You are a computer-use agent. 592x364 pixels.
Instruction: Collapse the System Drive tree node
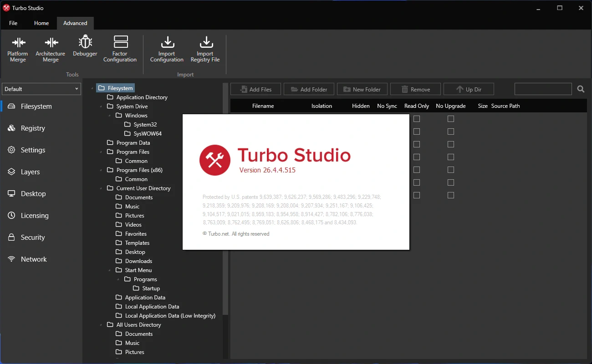coord(101,106)
